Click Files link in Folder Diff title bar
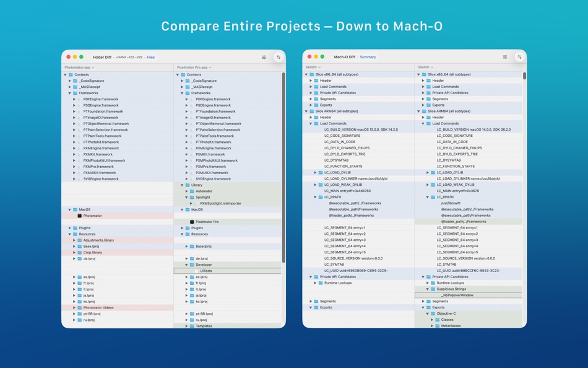This screenshot has height=368, width=588. pyautogui.click(x=151, y=57)
